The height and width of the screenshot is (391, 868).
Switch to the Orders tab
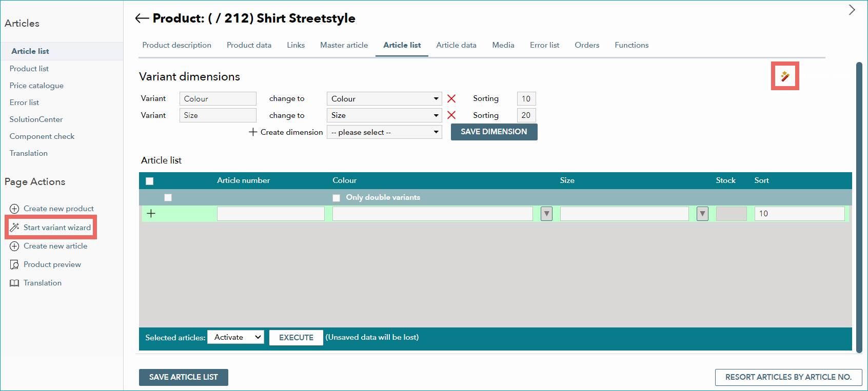[587, 45]
